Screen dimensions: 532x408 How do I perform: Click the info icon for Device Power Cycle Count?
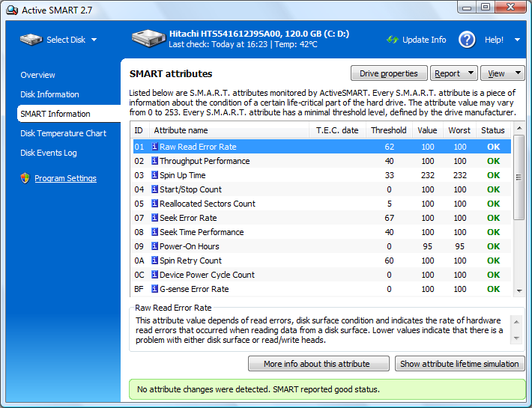(154, 275)
